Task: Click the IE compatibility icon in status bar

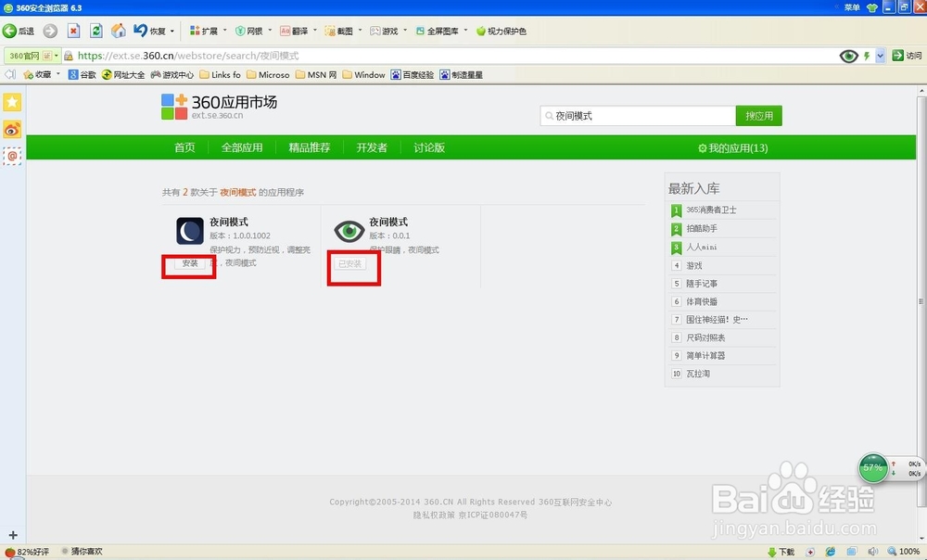Action: point(831,552)
